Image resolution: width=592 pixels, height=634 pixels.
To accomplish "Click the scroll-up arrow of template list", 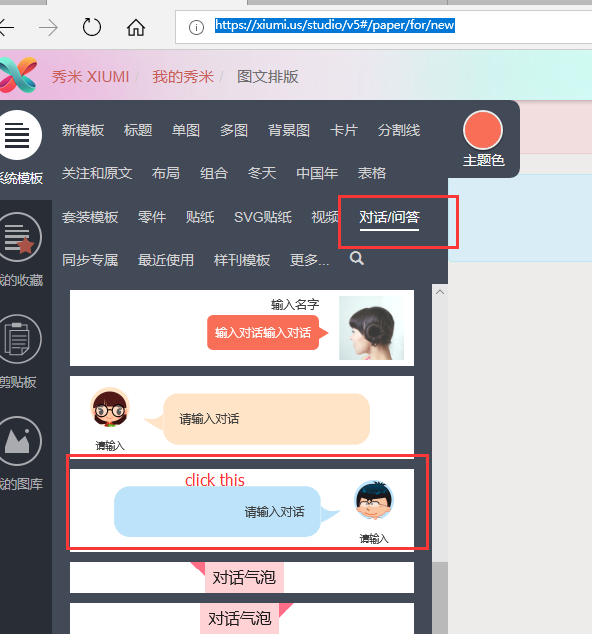I will coord(440,292).
